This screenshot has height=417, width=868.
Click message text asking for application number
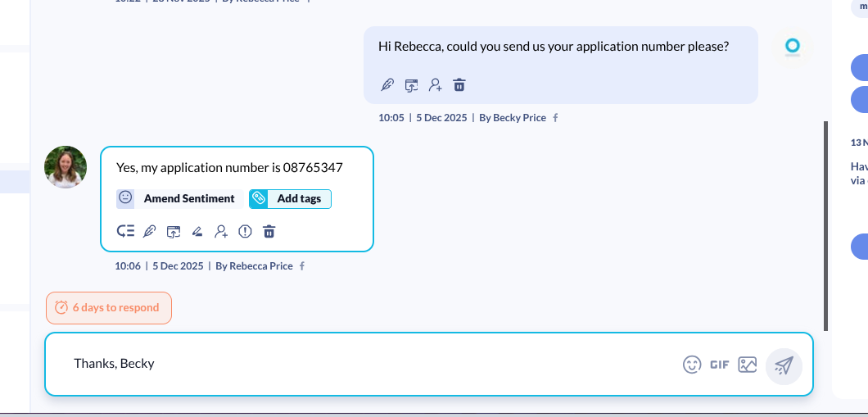[x=554, y=47]
